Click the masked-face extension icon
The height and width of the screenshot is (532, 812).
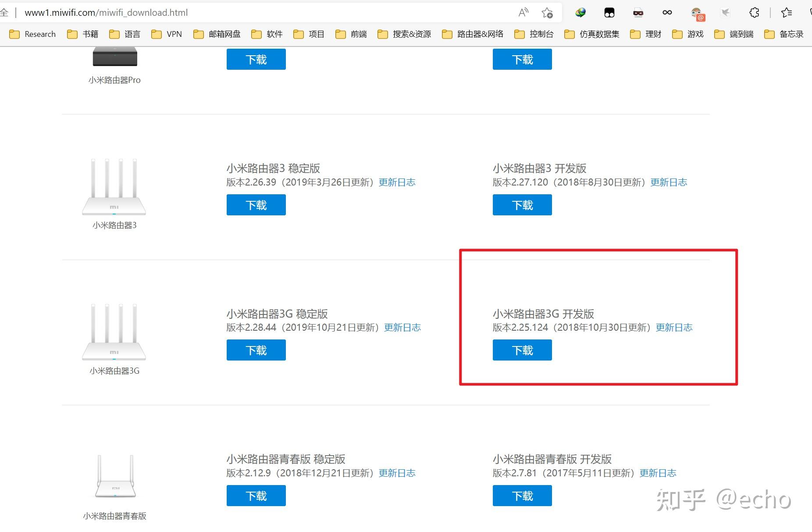coord(638,12)
